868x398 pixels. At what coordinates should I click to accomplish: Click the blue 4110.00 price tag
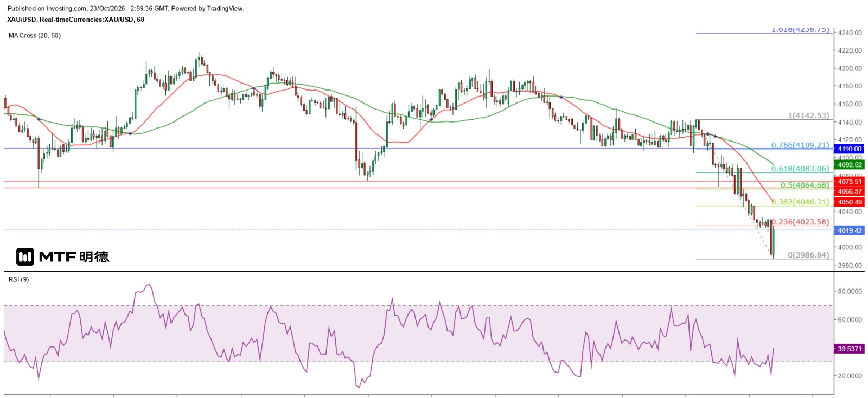click(x=850, y=149)
